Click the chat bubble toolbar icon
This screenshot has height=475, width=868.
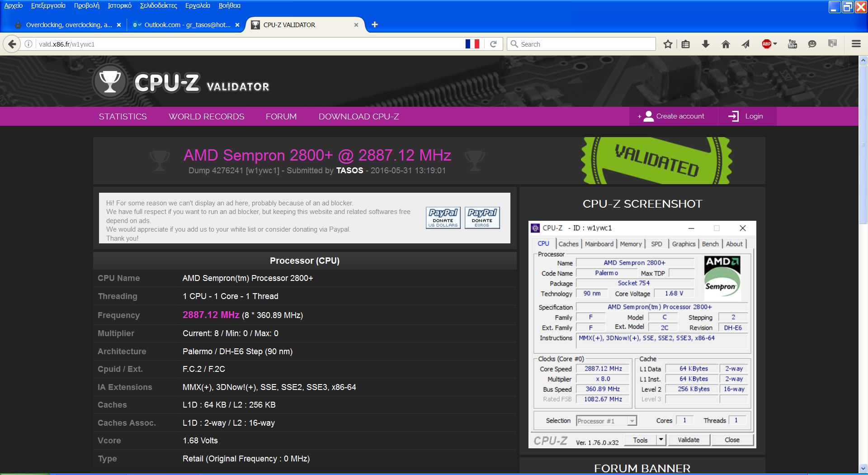coord(812,44)
